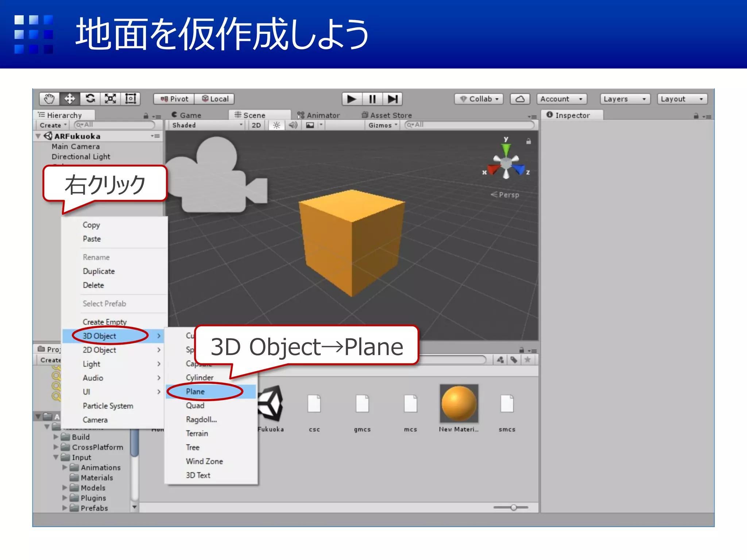Create a Wind Zone object
Image resolution: width=747 pixels, height=560 pixels.
[x=211, y=461]
